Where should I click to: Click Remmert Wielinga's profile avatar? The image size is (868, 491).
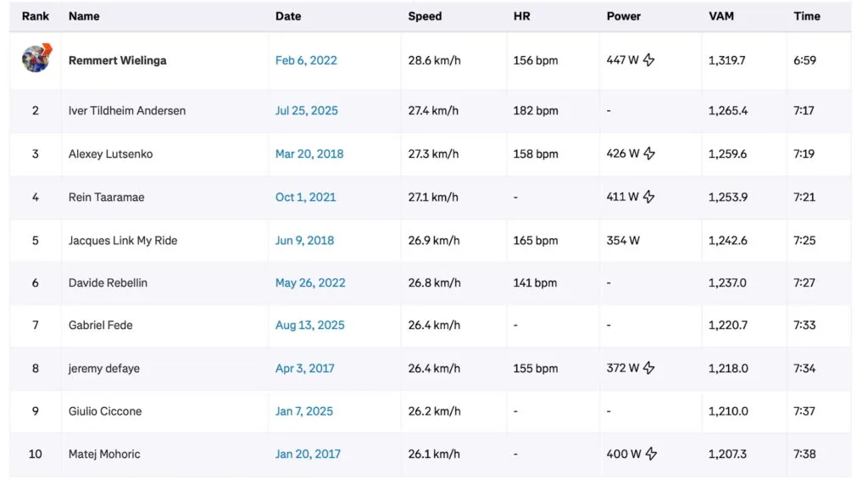(36, 59)
